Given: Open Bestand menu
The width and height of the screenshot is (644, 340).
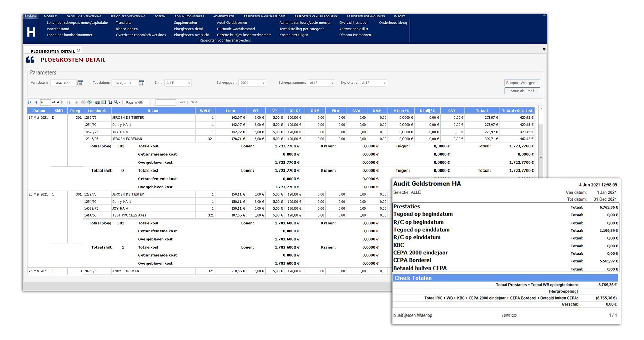Looking at the screenshot, I should coord(31,16).
